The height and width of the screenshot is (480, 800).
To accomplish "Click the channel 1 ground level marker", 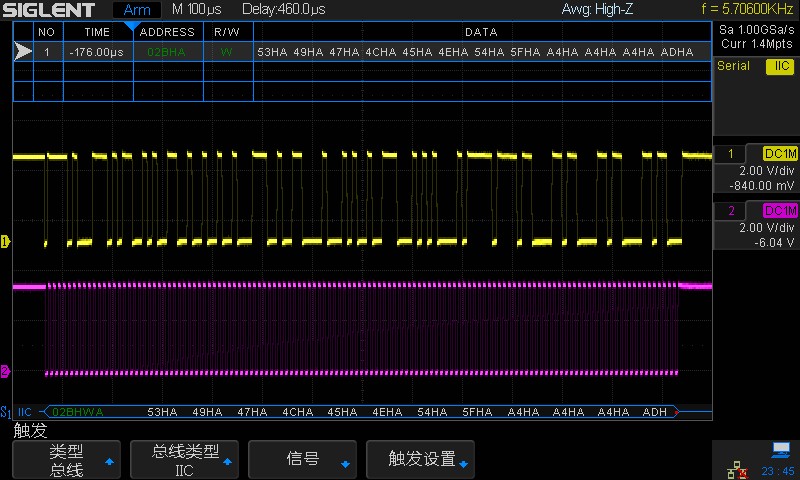I will [5, 241].
